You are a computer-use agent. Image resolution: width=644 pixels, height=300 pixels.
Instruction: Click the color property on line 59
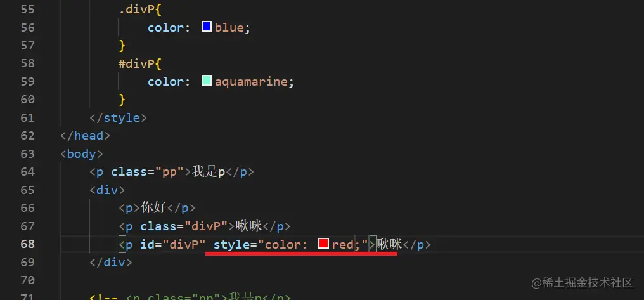(166, 82)
